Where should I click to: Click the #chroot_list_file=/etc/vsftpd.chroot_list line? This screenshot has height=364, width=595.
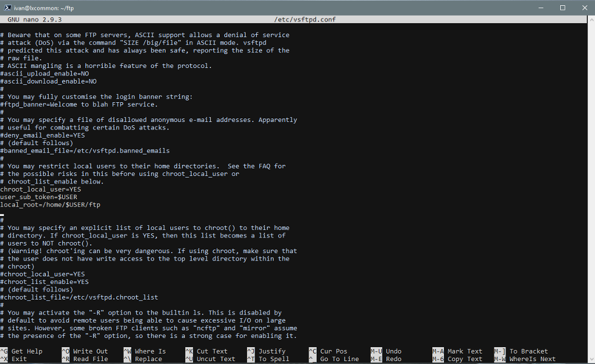(79, 297)
